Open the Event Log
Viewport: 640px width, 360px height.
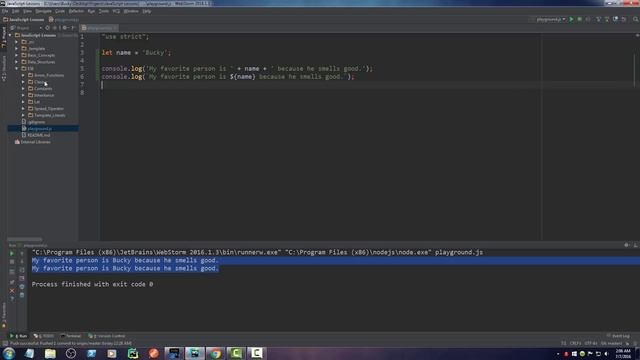point(618,336)
